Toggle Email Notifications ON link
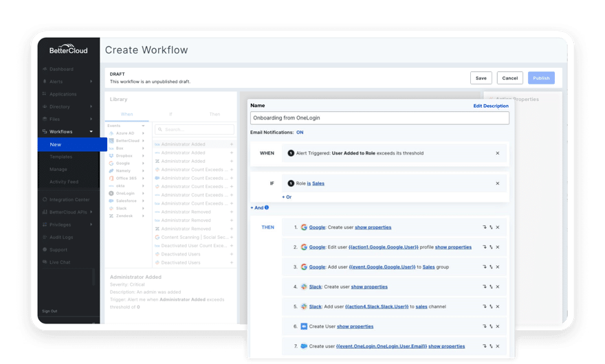 point(300,133)
